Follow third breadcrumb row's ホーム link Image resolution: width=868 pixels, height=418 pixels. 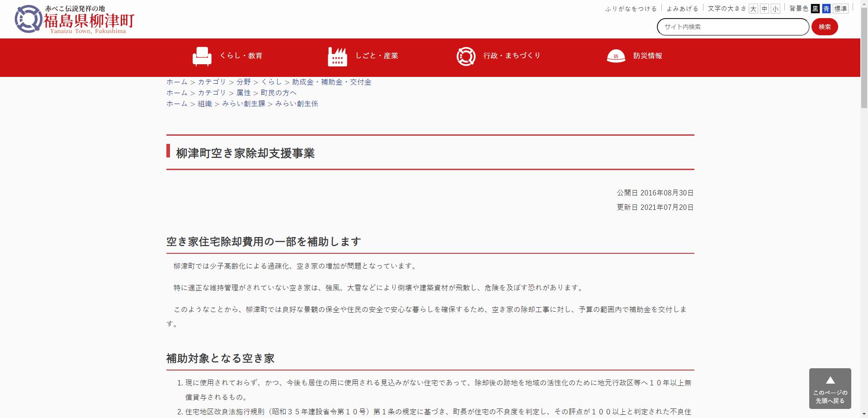point(177,104)
